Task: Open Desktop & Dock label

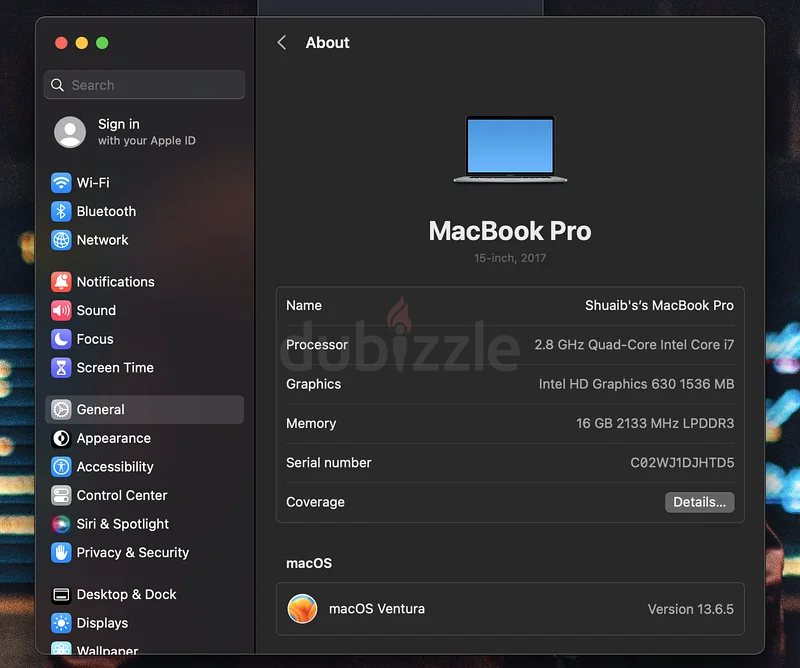Action: [126, 594]
